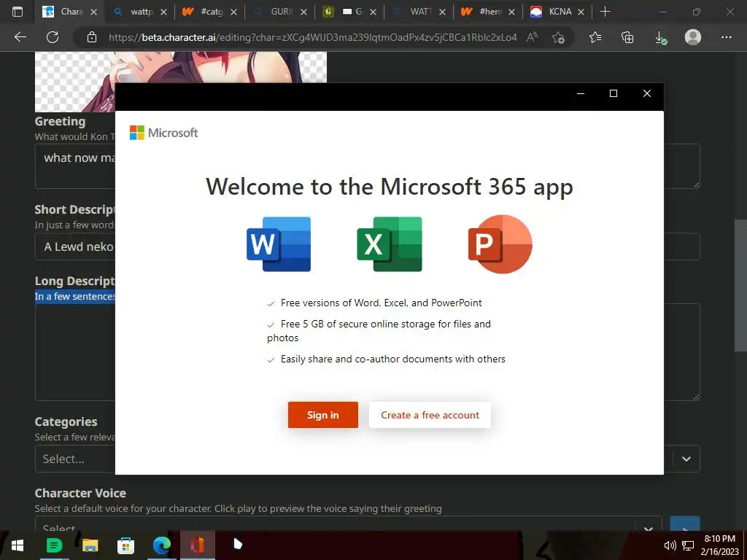The image size is (747, 560).
Task: Open the Favorites list in Edge
Action: 595,37
